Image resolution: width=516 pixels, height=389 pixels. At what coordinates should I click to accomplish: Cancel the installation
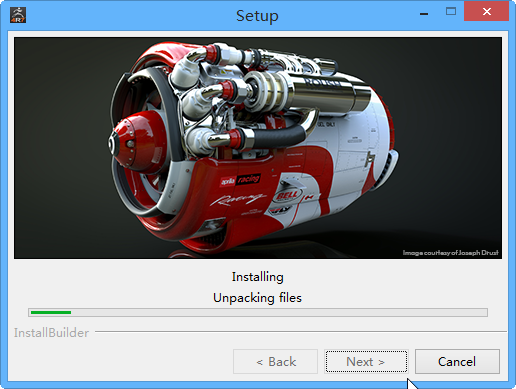pyautogui.click(x=457, y=361)
